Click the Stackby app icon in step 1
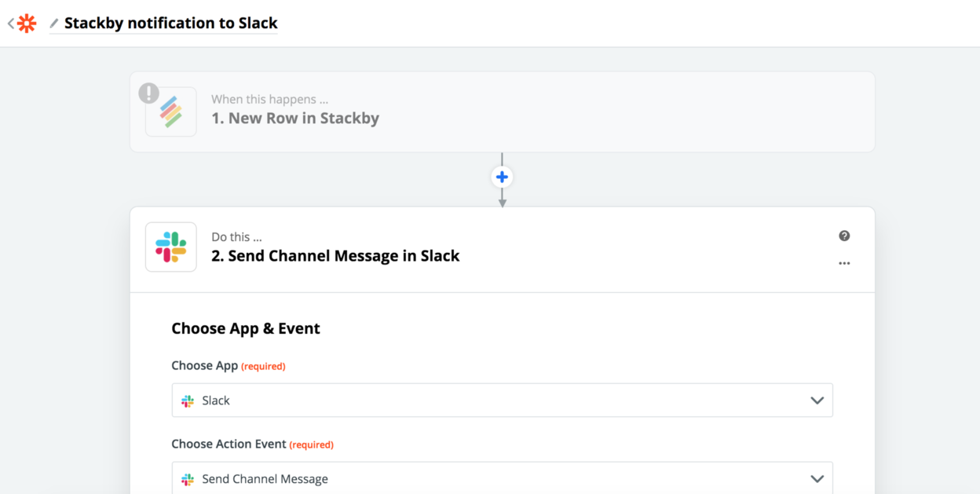Screen dimensions: 980x494 (171, 112)
